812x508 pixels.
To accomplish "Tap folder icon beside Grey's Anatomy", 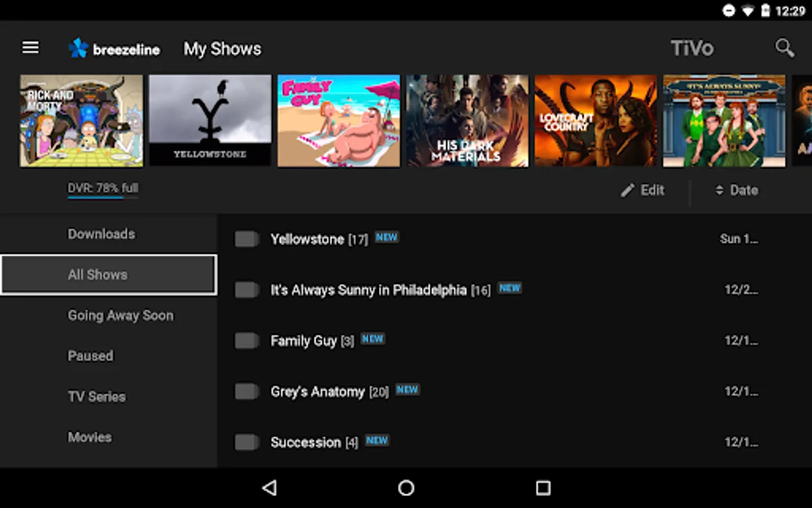I will click(246, 391).
